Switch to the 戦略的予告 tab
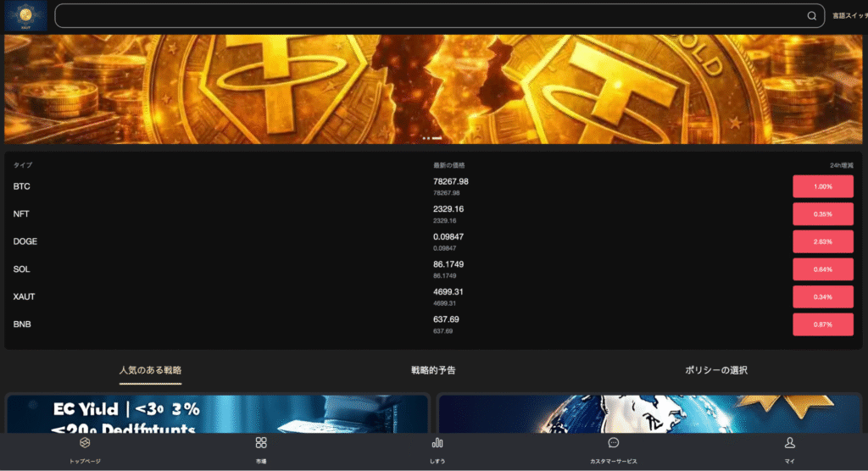 (433, 370)
